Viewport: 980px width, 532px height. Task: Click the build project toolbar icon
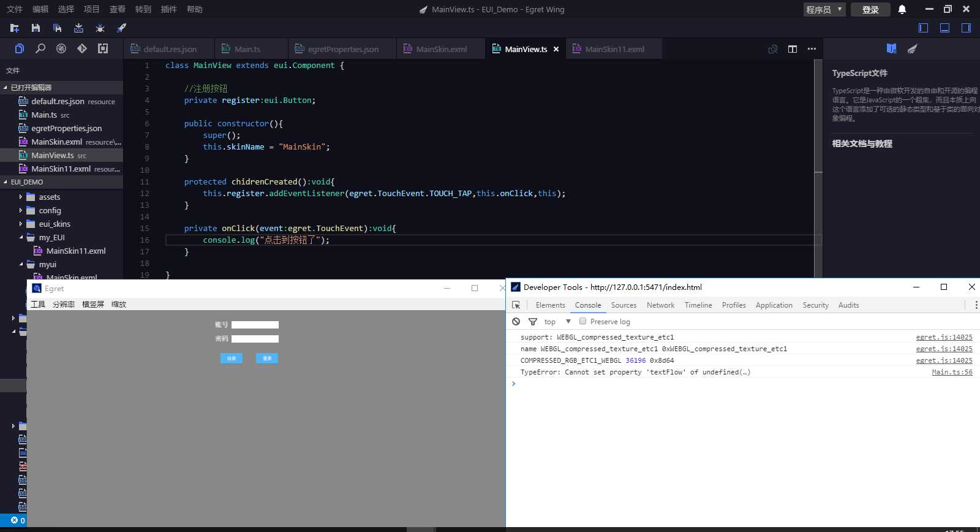[x=78, y=28]
